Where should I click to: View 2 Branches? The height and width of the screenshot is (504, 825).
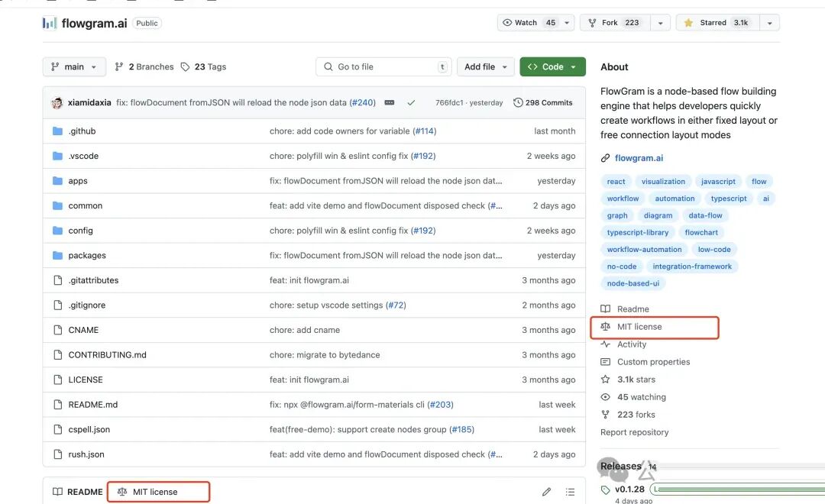pyautogui.click(x=144, y=66)
